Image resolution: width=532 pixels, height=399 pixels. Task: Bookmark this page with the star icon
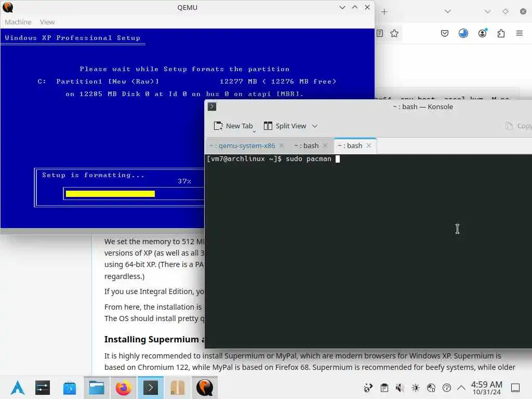click(394, 33)
